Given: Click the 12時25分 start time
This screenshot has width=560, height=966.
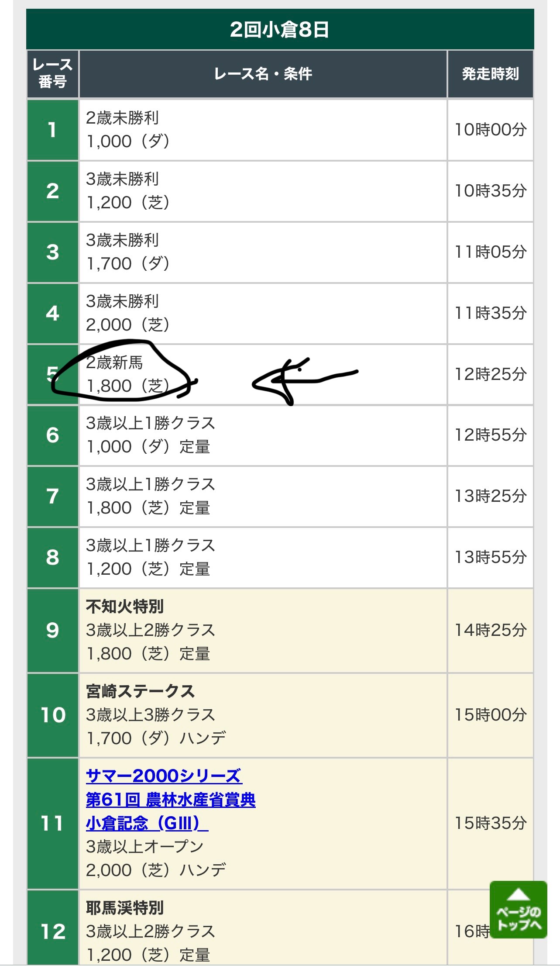Looking at the screenshot, I should tap(491, 374).
